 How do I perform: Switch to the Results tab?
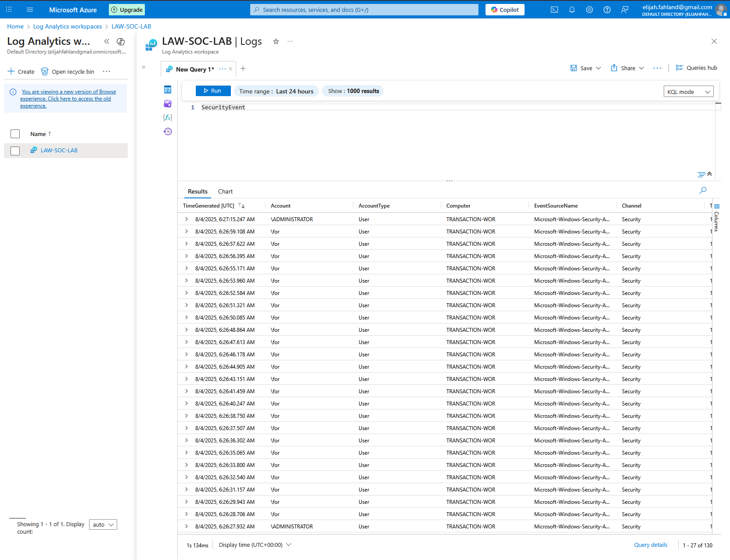point(198,191)
